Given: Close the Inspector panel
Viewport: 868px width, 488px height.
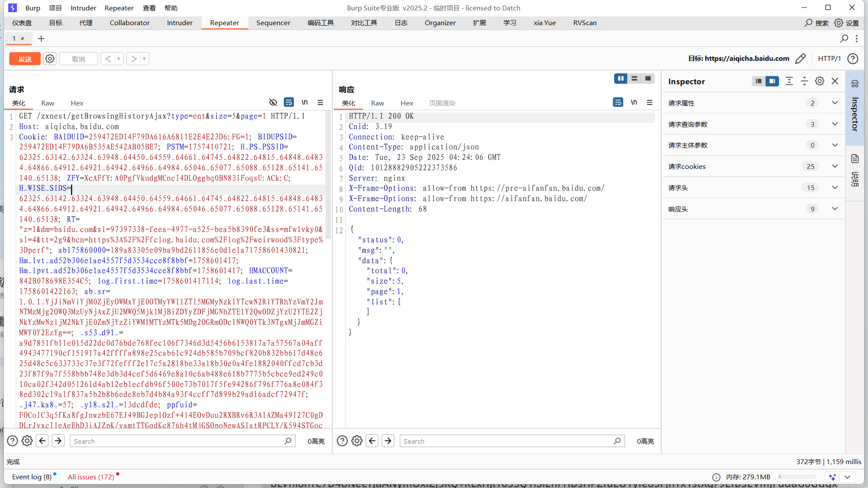Looking at the screenshot, I should coord(835,81).
